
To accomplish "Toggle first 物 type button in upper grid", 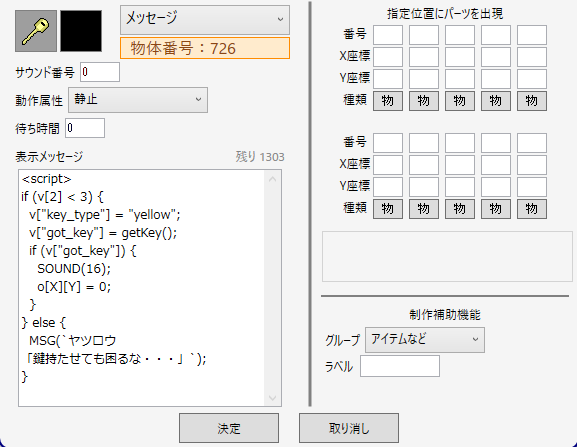I will pyautogui.click(x=388, y=101).
